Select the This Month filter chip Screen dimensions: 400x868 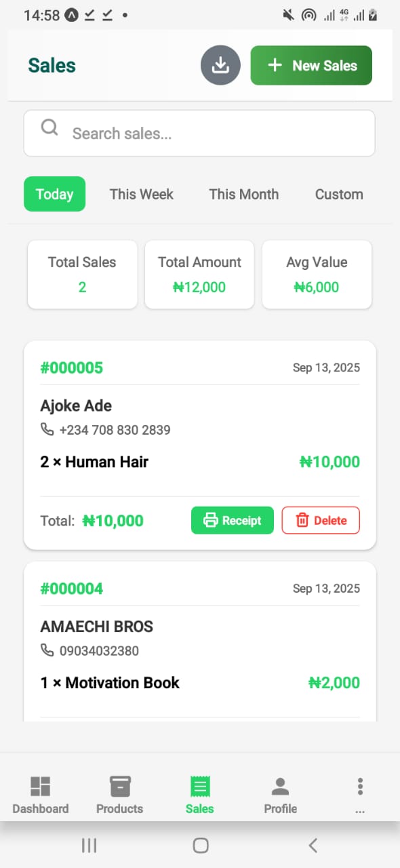(x=243, y=195)
